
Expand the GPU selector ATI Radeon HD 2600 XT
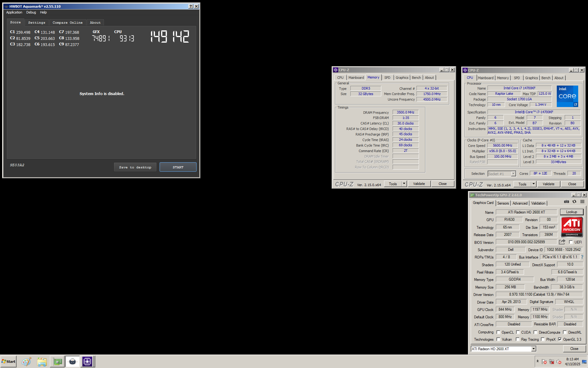(x=533, y=349)
